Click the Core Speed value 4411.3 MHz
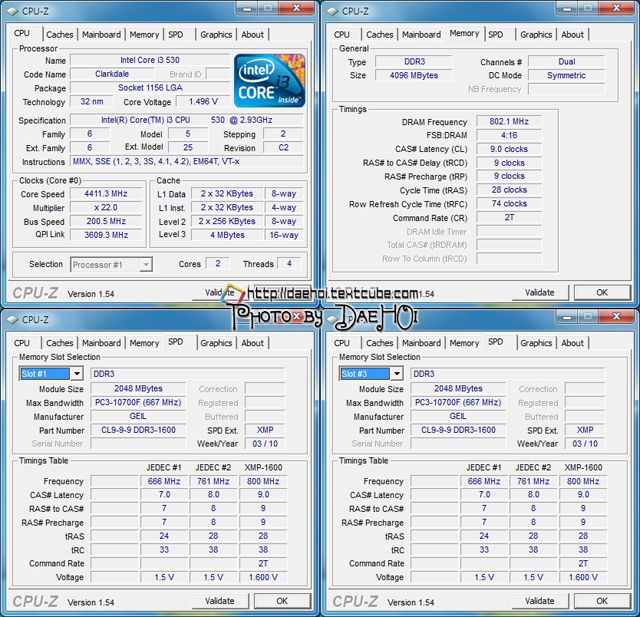Screen dimensions: 640x617 point(106,194)
